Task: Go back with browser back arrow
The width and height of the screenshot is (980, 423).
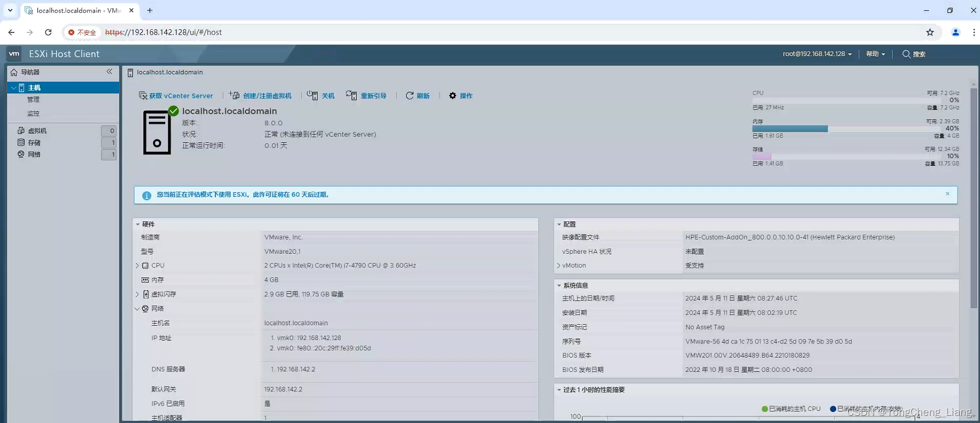Action: [x=12, y=32]
